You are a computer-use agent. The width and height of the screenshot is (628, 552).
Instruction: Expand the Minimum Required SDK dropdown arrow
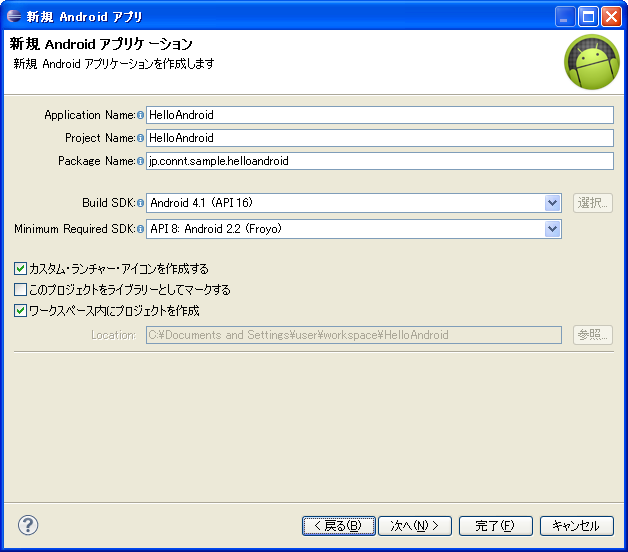pyautogui.click(x=552, y=229)
